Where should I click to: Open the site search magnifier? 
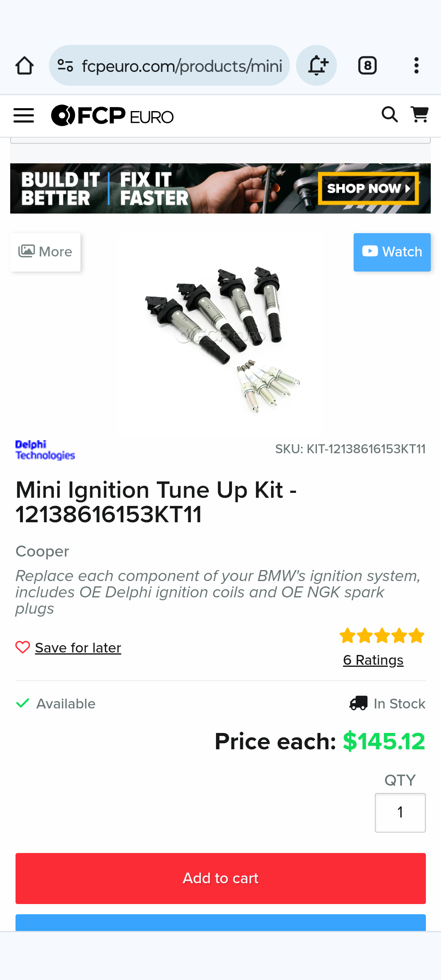click(x=390, y=115)
